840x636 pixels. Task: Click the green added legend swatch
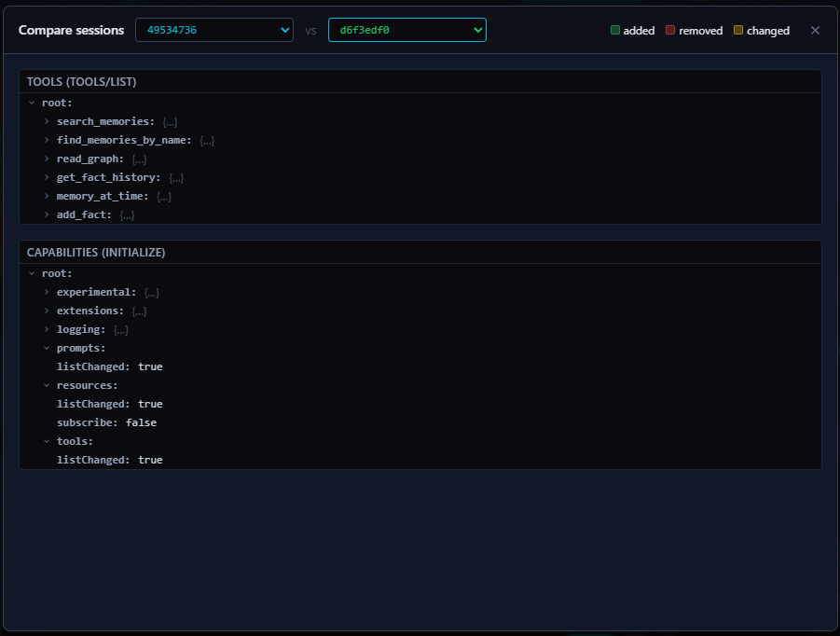(615, 30)
